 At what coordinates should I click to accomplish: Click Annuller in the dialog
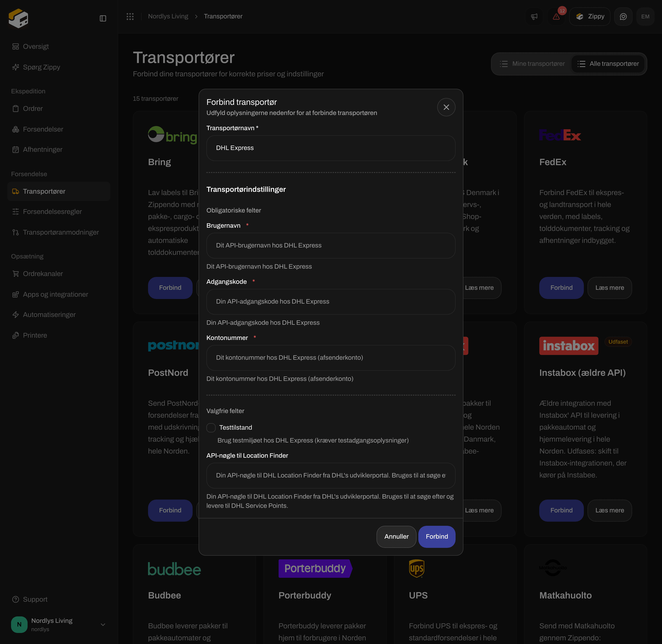(x=396, y=536)
